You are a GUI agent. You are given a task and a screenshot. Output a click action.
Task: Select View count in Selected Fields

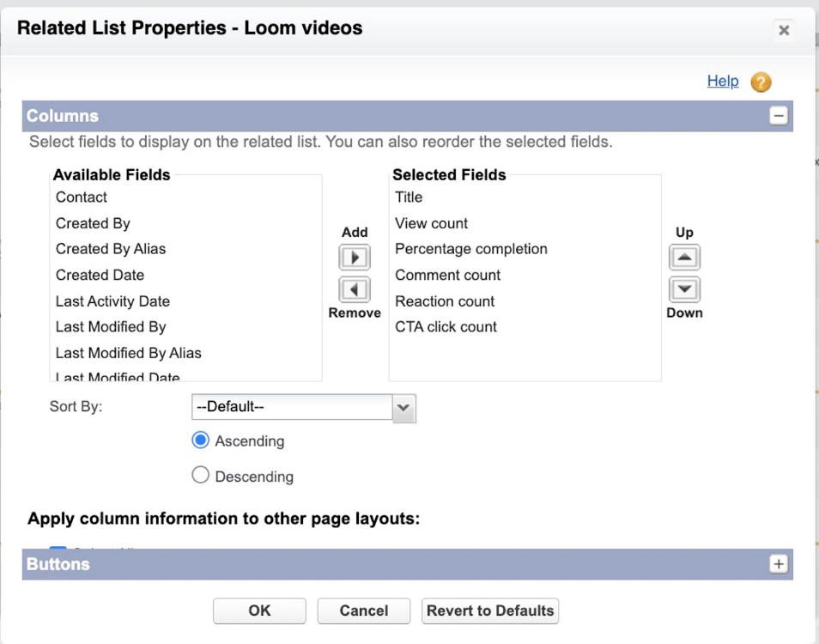431,223
